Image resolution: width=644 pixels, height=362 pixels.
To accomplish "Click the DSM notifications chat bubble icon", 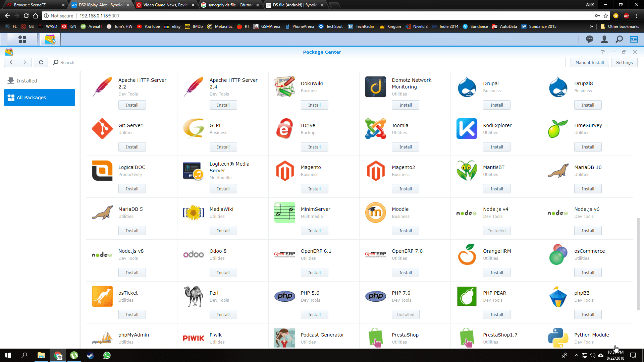I will (589, 39).
